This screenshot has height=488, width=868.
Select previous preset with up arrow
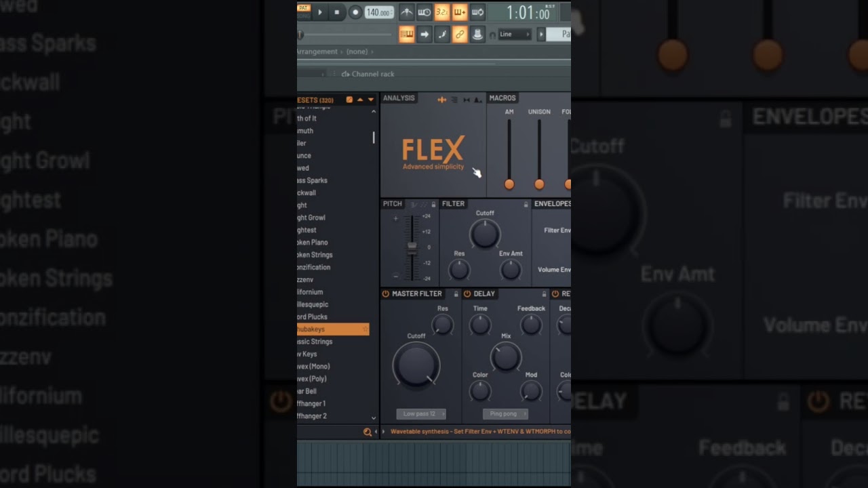(x=360, y=100)
